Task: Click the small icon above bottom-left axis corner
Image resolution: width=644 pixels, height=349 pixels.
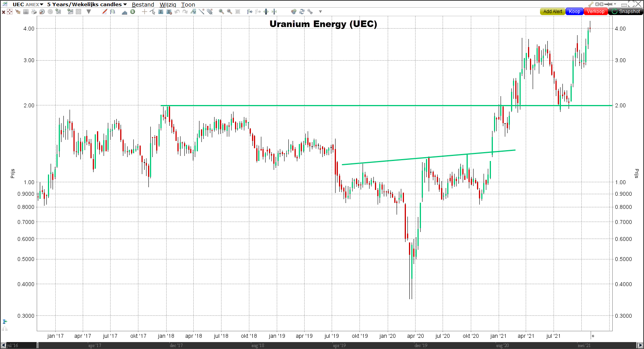Action: (x=5, y=322)
